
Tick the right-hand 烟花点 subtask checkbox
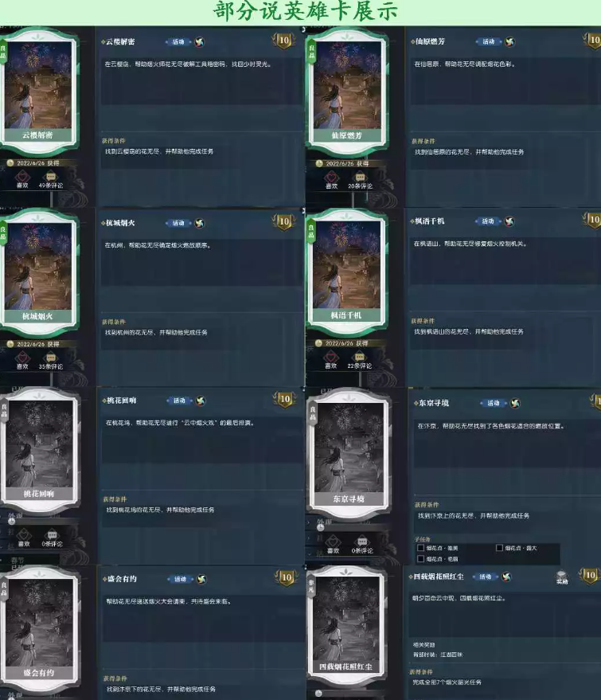499,548
